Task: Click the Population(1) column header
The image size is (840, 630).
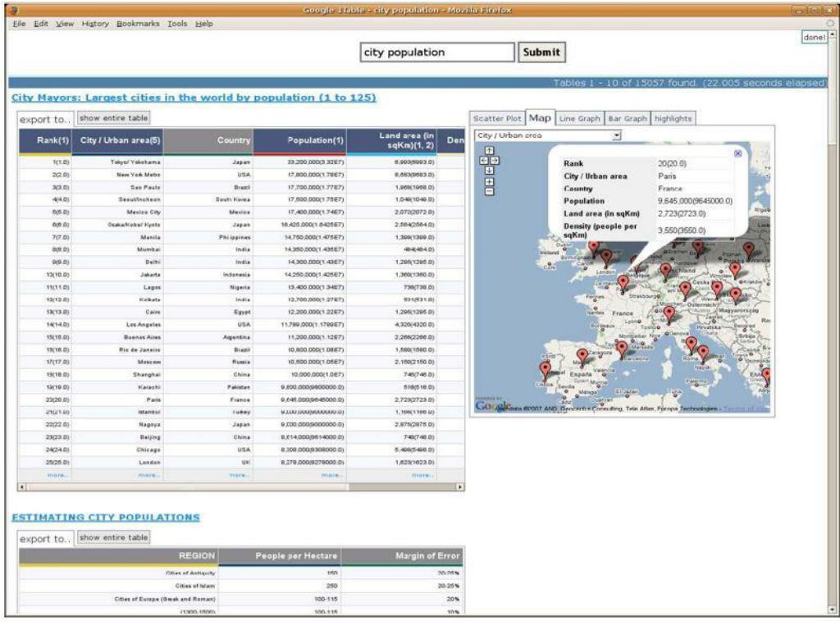Action: [x=300, y=141]
